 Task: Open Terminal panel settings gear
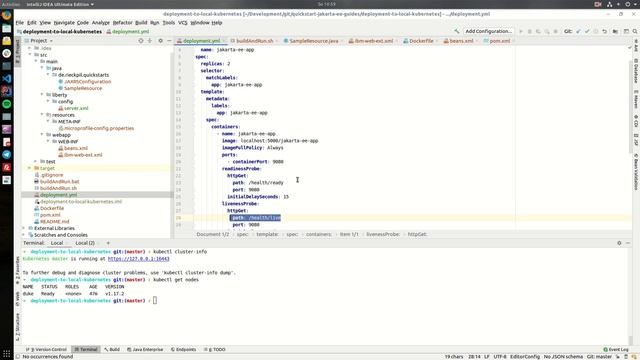pos(619,243)
